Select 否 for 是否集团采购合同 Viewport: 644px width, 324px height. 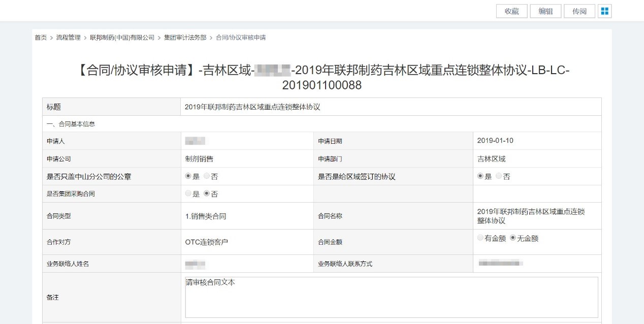point(206,193)
